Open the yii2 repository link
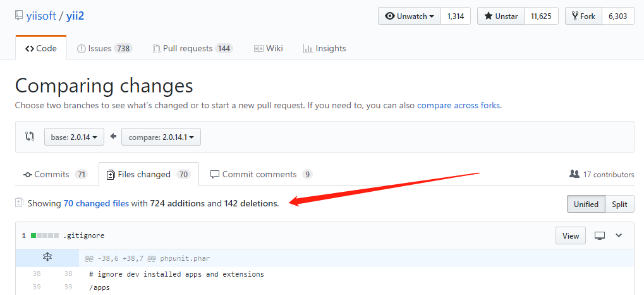Viewport: 644px width, 295px height. click(x=75, y=16)
